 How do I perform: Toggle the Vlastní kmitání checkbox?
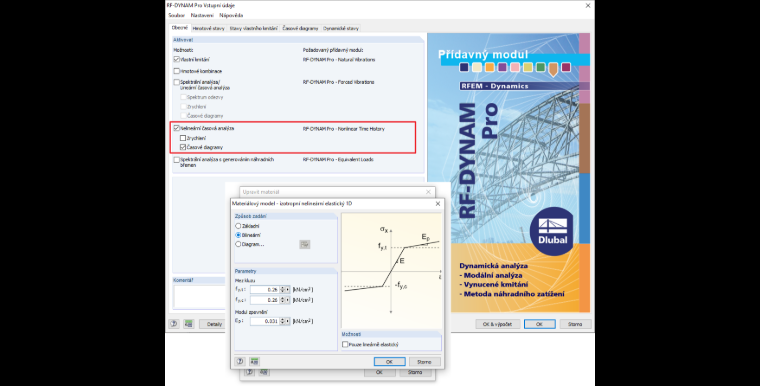point(177,60)
